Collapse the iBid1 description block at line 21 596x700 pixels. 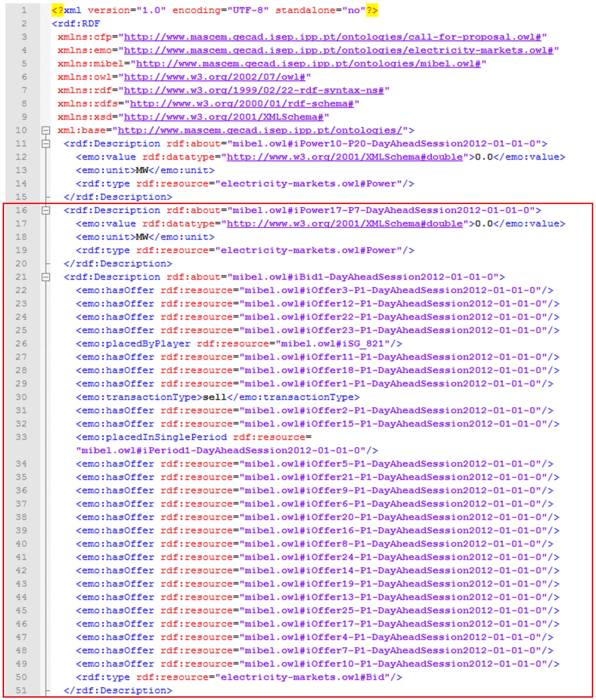coord(46,277)
